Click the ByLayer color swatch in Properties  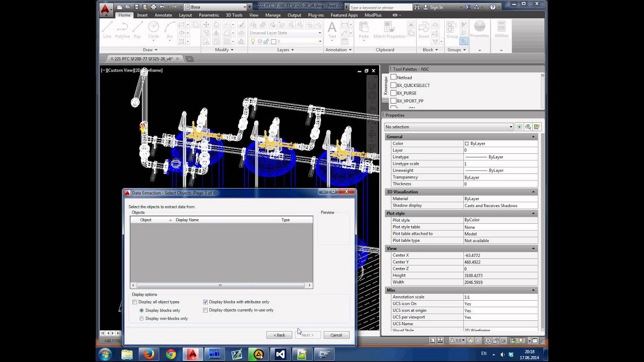[466, 144]
